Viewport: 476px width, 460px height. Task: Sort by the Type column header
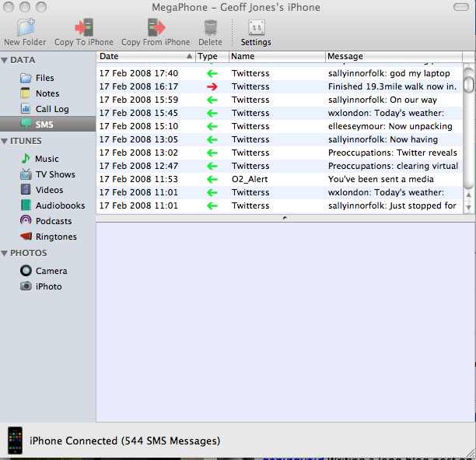(212, 56)
